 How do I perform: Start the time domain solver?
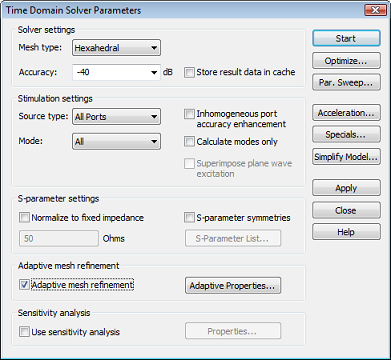[x=346, y=38]
